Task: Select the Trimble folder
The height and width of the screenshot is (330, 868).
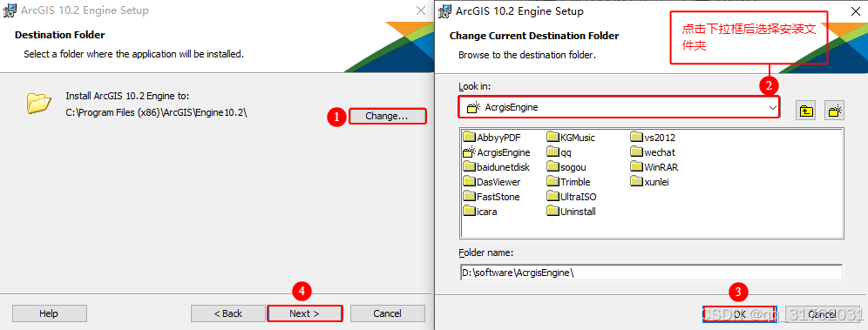Action: [x=568, y=182]
